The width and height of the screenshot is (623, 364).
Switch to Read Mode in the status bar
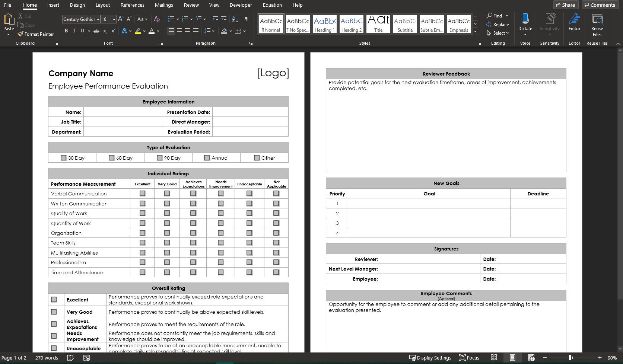click(495, 358)
